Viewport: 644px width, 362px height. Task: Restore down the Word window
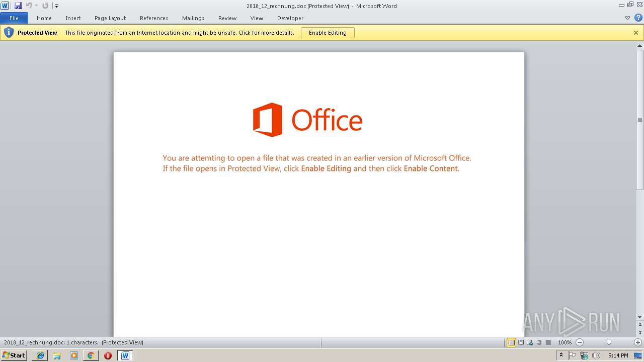point(631,5)
